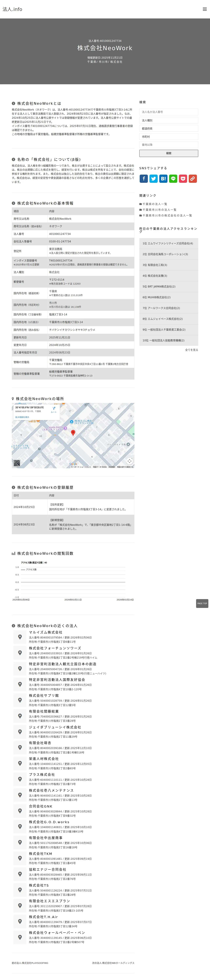Click the 2024年08月23日 date in the registration history
Screen dimensions: 210x980
[24, 524]
